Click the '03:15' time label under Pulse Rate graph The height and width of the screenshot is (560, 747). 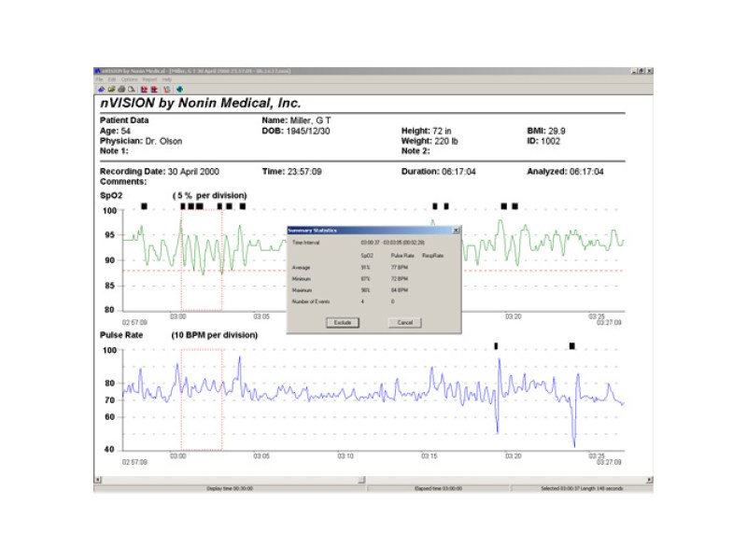tap(430, 456)
